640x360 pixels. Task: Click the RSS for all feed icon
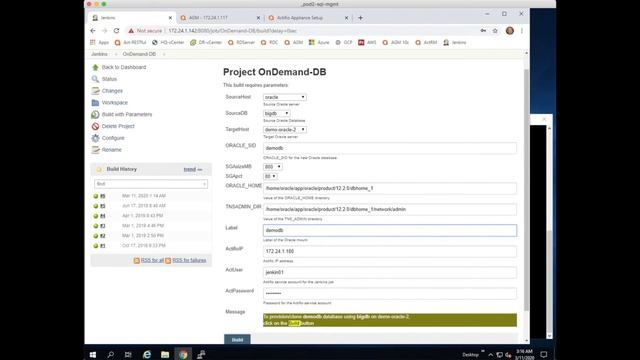tap(137, 260)
